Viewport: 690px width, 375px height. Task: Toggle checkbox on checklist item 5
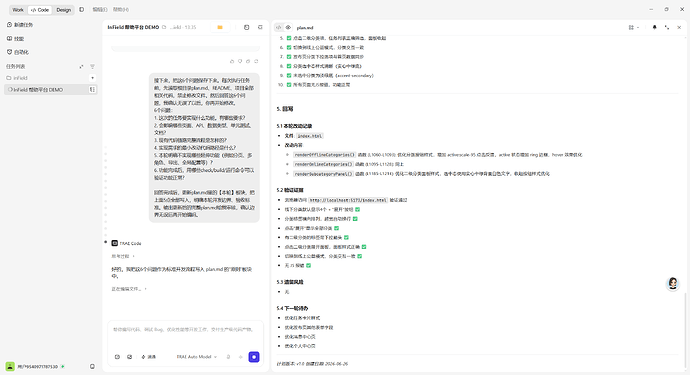[289, 38]
